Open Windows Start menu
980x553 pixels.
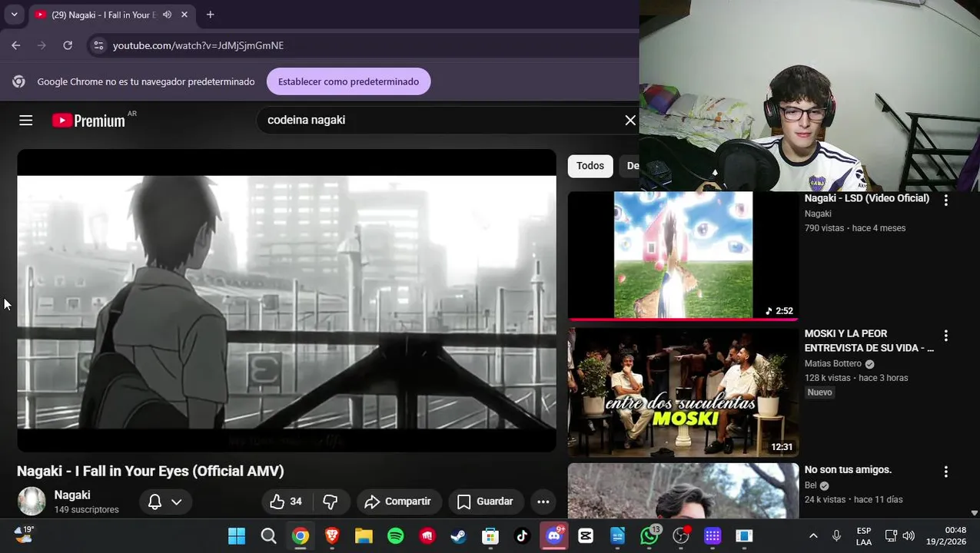click(237, 536)
